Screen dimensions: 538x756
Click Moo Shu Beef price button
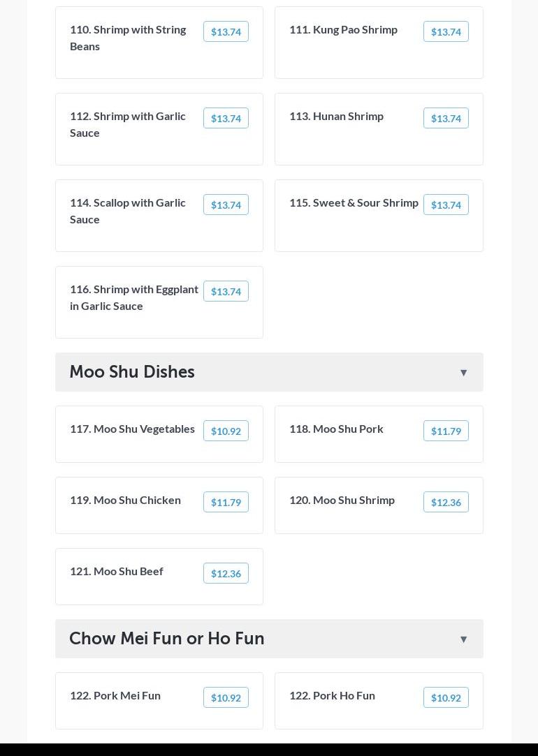tap(226, 573)
